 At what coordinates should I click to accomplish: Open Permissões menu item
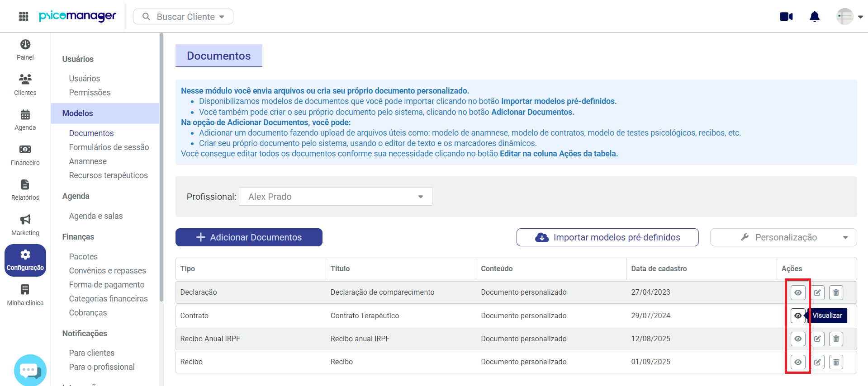point(90,93)
